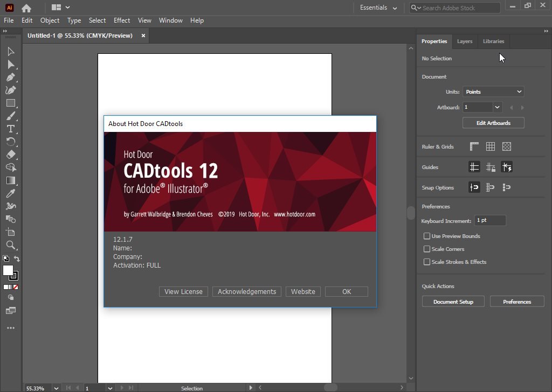Enable Scale Corners checkbox
Image resolution: width=552 pixels, height=392 pixels.
pos(427,249)
